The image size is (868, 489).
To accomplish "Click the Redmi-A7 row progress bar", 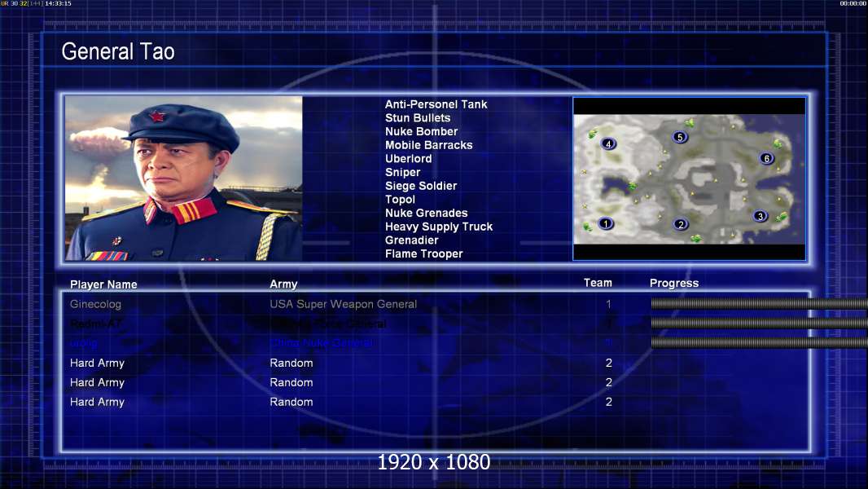I will (x=759, y=323).
